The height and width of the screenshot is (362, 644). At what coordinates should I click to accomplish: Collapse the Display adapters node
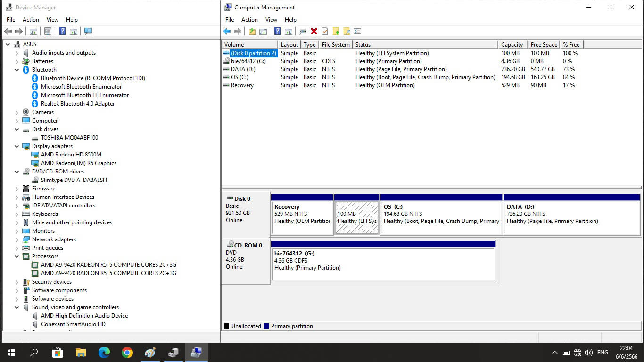click(17, 146)
